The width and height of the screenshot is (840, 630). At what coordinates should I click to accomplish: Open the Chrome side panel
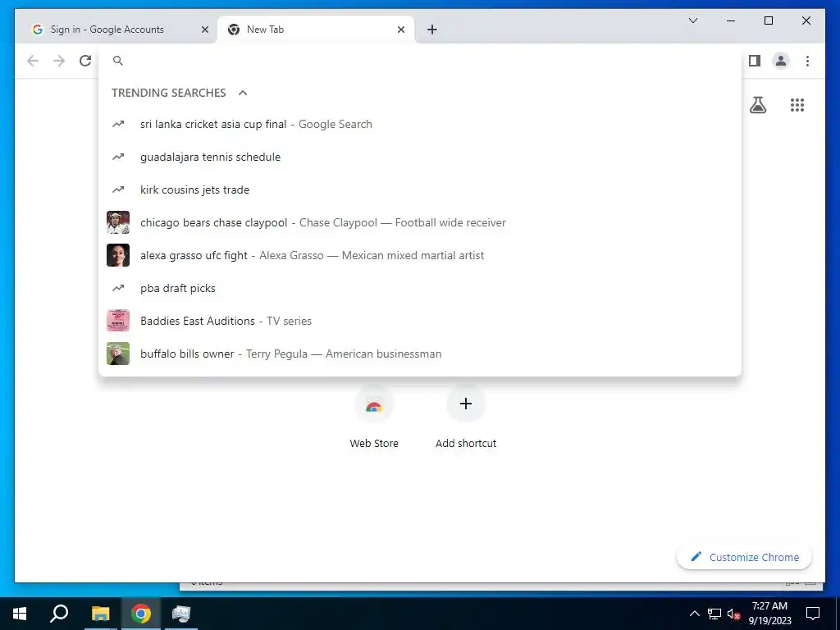755,61
